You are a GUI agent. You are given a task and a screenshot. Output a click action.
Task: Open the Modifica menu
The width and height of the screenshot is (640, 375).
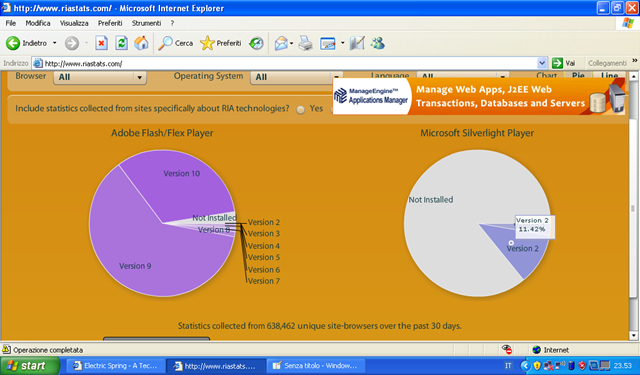coord(38,23)
